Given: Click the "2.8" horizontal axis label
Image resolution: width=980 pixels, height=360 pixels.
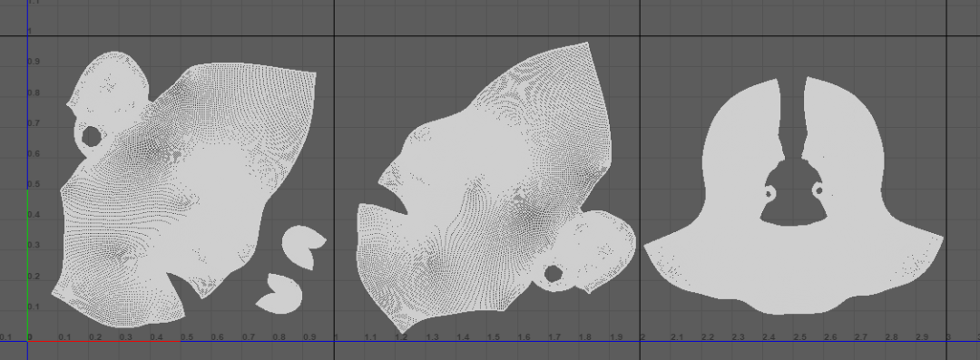Looking at the screenshot, I should pyautogui.click(x=891, y=337).
